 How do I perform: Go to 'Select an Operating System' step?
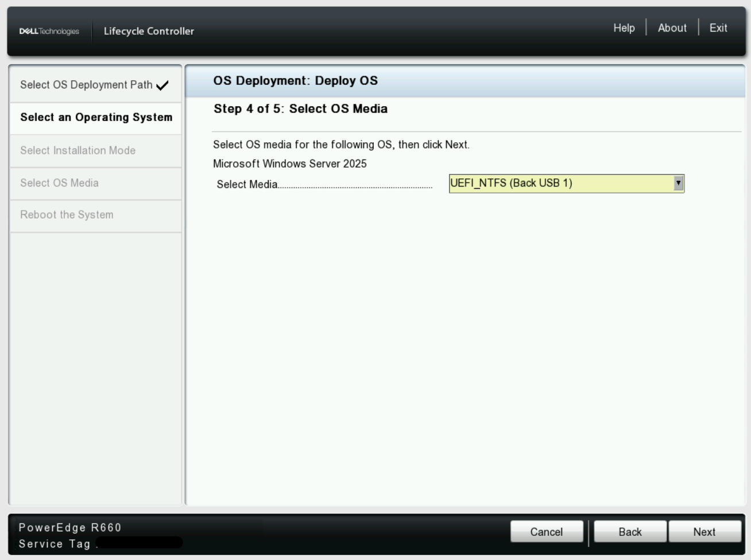click(x=96, y=118)
